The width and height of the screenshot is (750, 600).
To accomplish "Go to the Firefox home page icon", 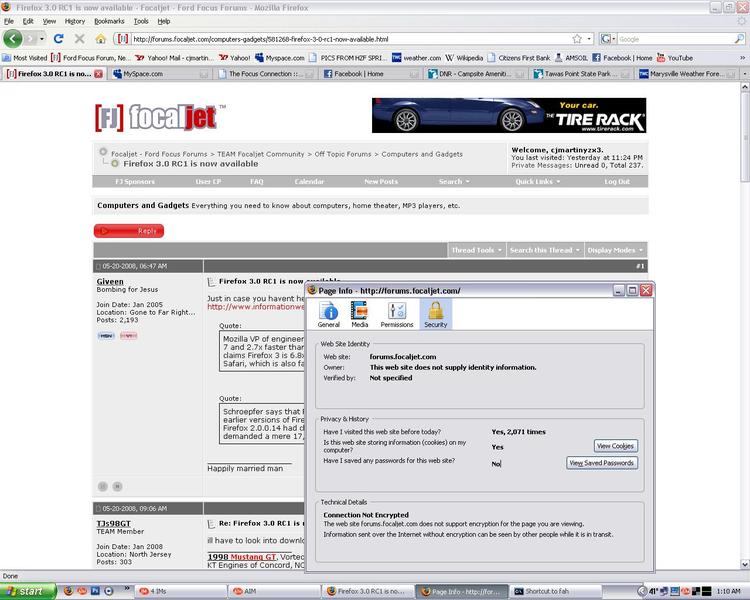I will tap(100, 39).
